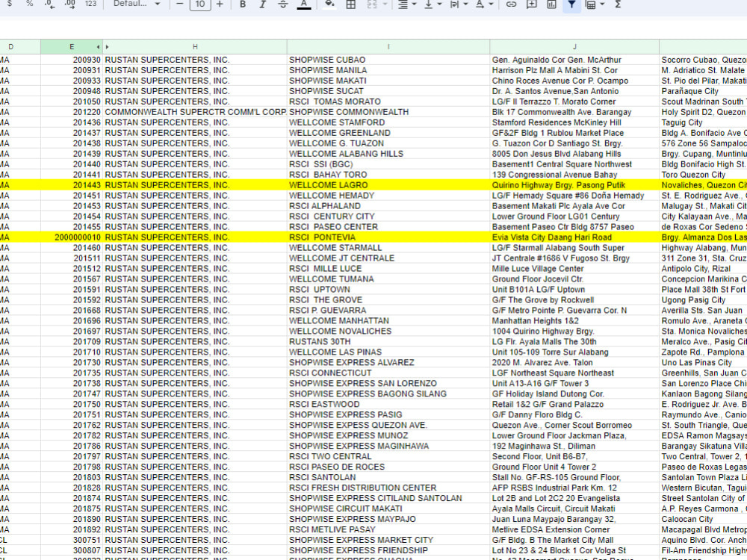Screen dimensions: 747x560
Task: Select cell Mille Luce Village Center
Action: 574,269
